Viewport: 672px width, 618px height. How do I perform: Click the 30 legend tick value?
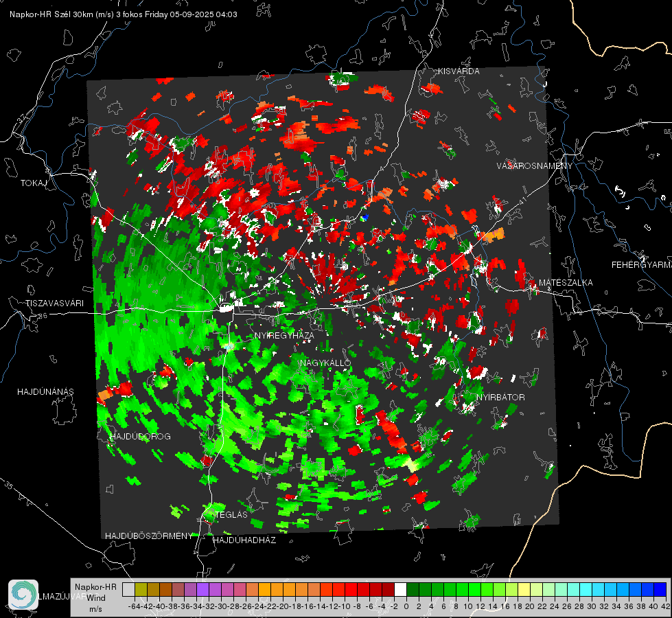click(592, 606)
